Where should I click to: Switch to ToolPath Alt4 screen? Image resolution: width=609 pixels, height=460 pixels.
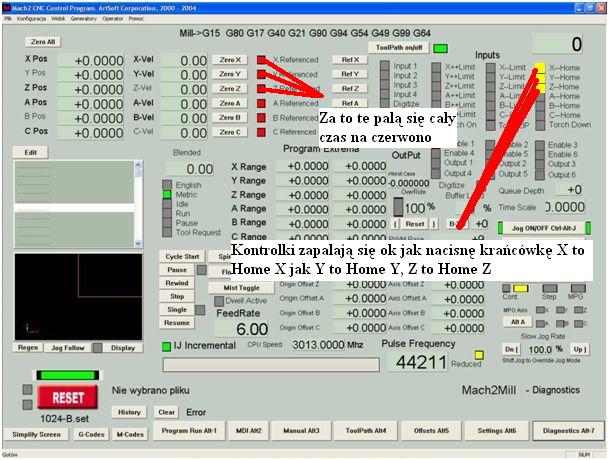click(x=366, y=431)
